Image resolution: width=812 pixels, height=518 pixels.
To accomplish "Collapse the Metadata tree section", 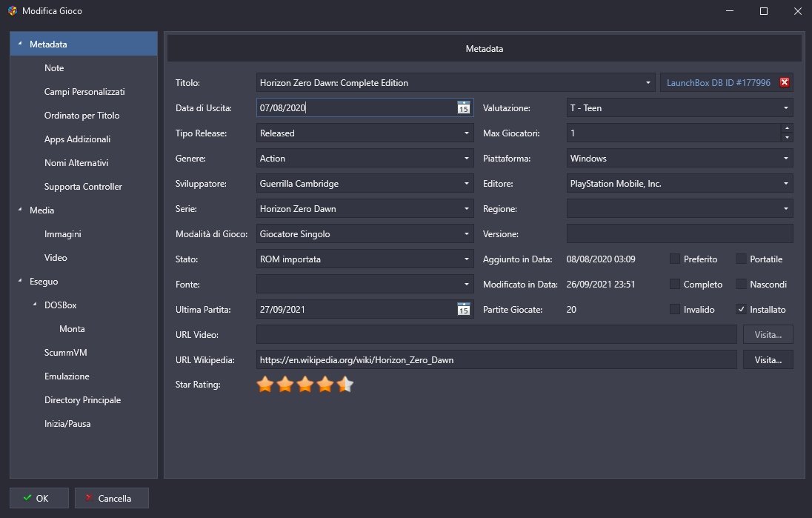I will (20, 44).
